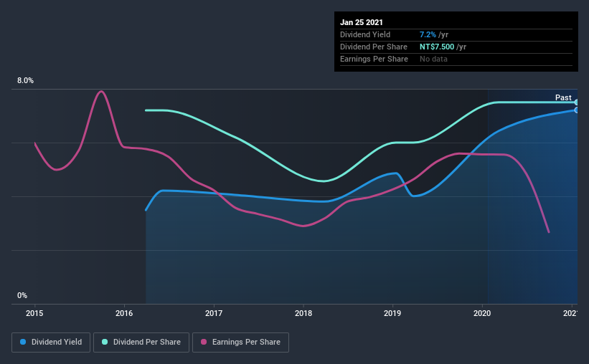The height and width of the screenshot is (364, 589).
Task: Select the Dividend Yield endpoint marker
Action: tap(577, 110)
